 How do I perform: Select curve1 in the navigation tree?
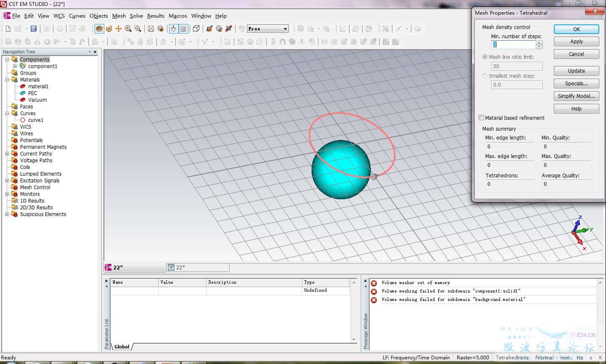[36, 120]
